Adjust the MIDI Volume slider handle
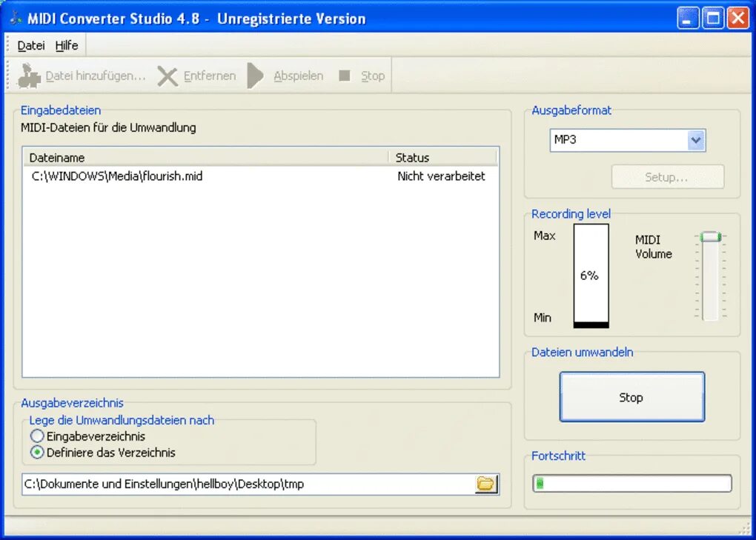The image size is (756, 540). 711,237
